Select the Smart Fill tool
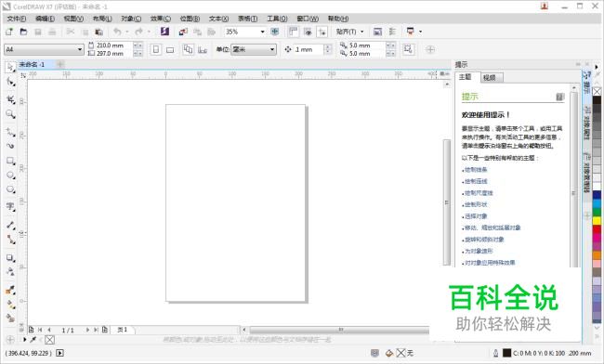604x364 pixels. (x=10, y=318)
